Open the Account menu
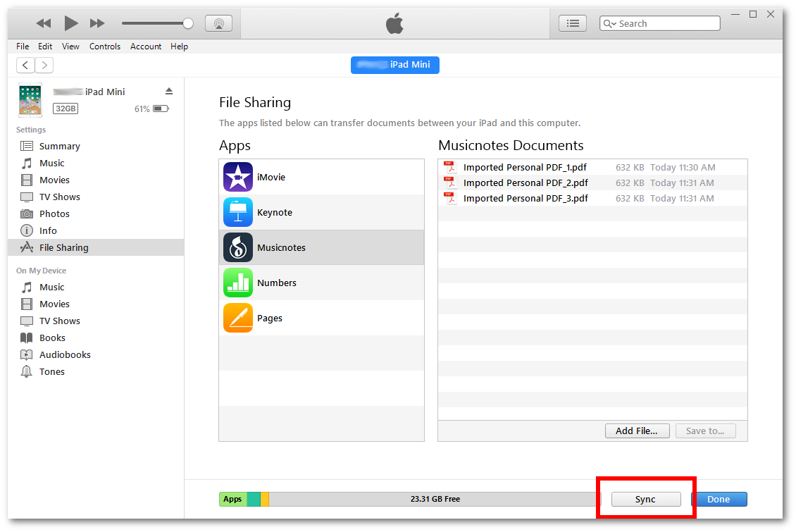This screenshot has height=532, width=796. pyautogui.click(x=146, y=47)
